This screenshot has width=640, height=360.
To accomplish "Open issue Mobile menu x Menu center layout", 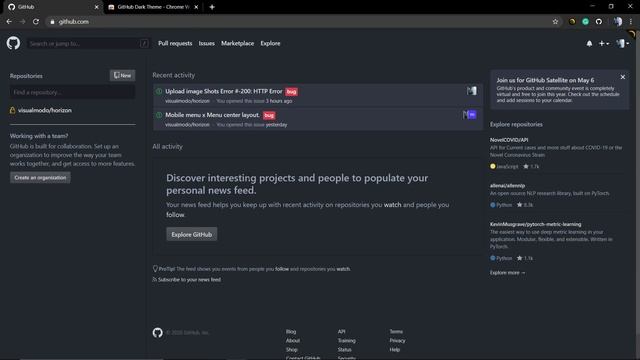I will 212,115.
